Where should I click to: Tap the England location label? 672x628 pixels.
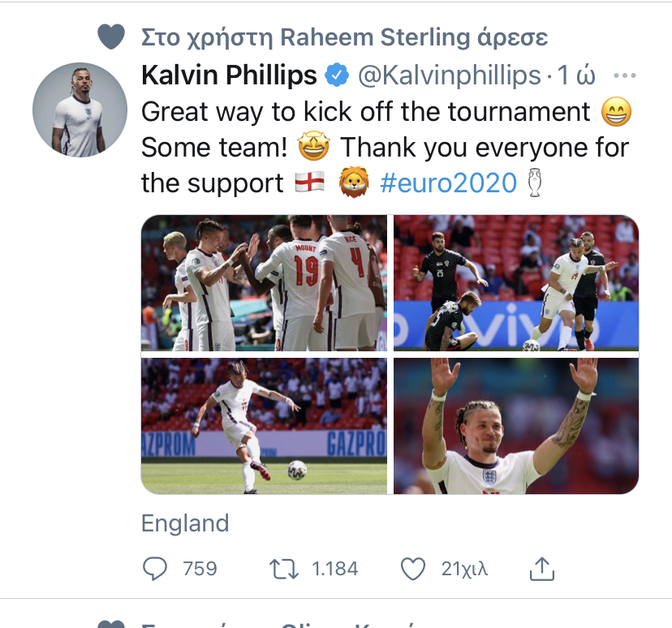[185, 523]
